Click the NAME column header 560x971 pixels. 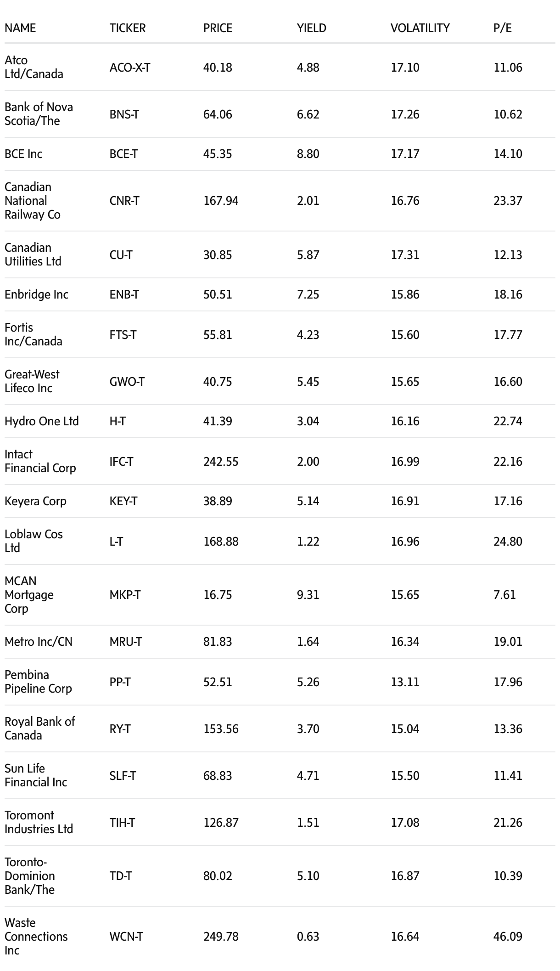(x=20, y=28)
